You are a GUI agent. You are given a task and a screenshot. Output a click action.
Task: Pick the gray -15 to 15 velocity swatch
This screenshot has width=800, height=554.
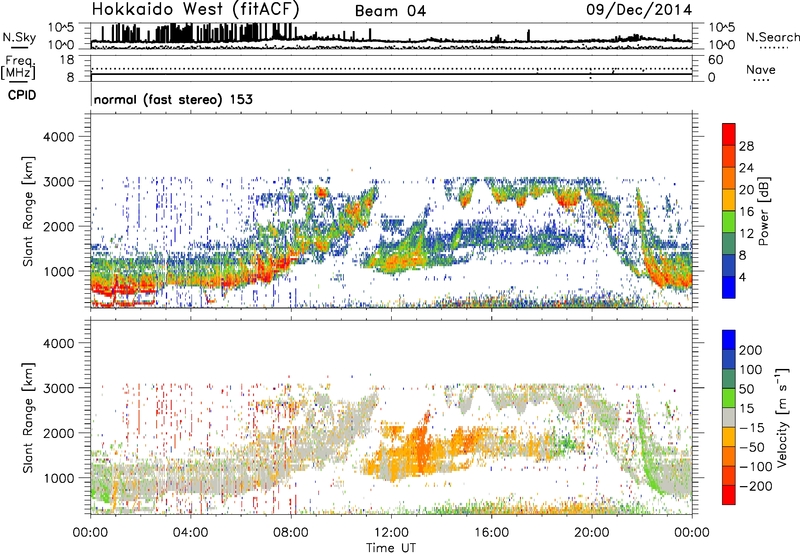729,418
